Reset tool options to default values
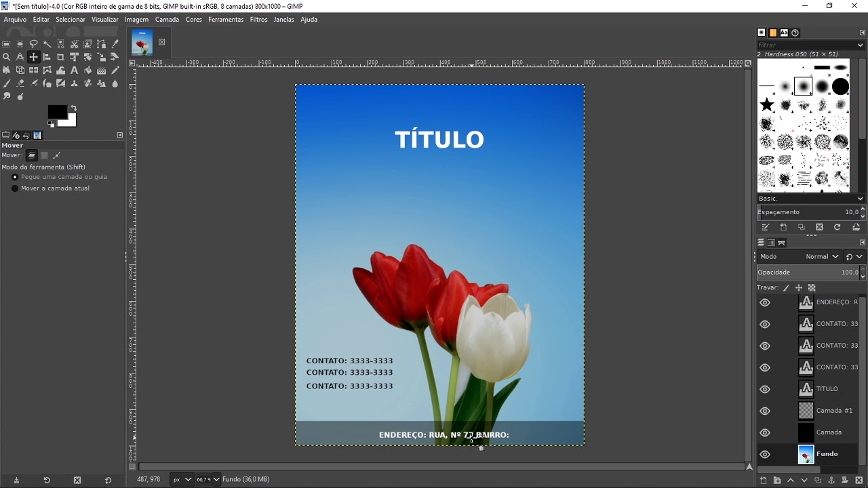 (108, 481)
